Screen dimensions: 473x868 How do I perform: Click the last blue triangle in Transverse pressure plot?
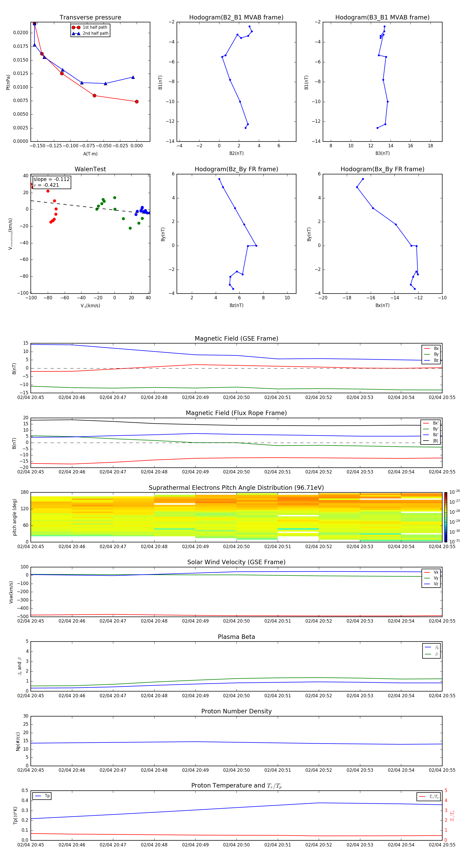point(133,77)
